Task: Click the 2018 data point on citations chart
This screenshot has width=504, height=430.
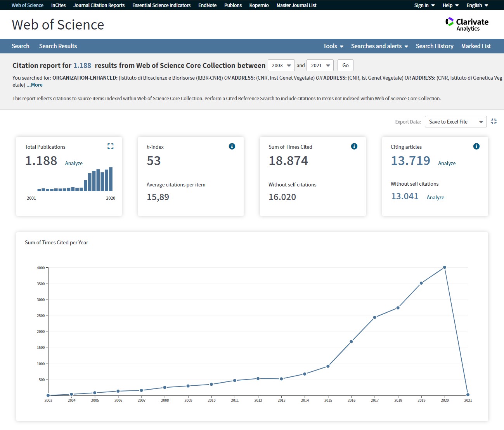Action: pyautogui.click(x=398, y=308)
